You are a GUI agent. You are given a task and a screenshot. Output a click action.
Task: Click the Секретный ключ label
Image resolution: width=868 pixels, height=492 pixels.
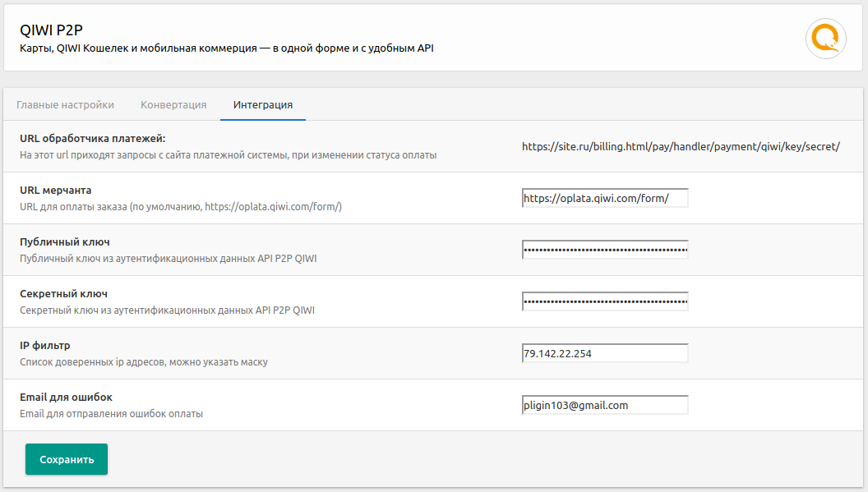(x=64, y=294)
